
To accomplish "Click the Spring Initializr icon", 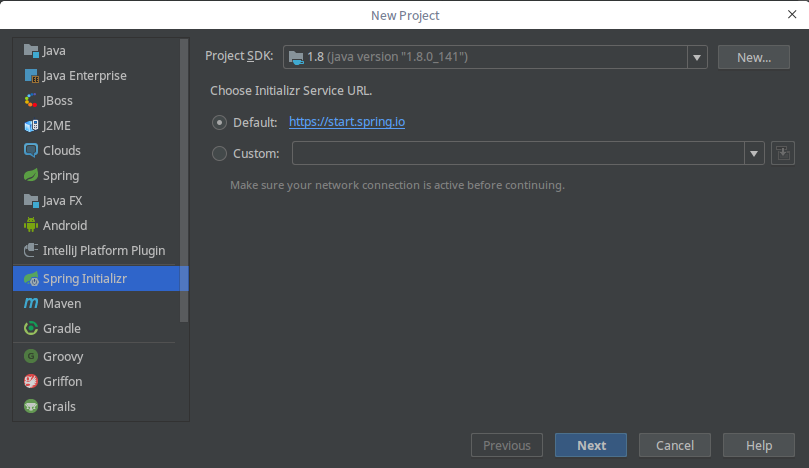I will [x=31, y=279].
